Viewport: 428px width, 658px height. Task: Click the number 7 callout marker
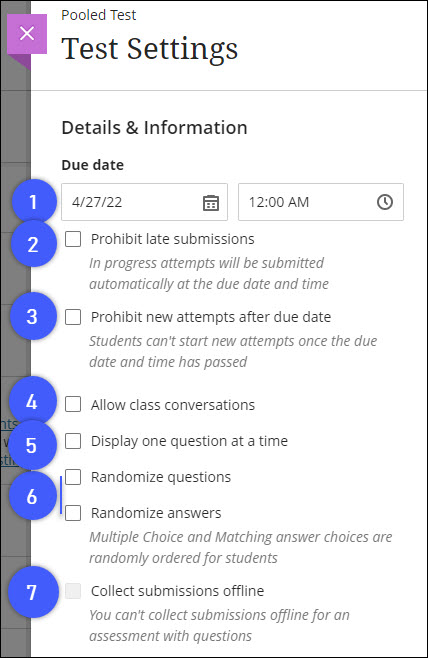coord(33,592)
